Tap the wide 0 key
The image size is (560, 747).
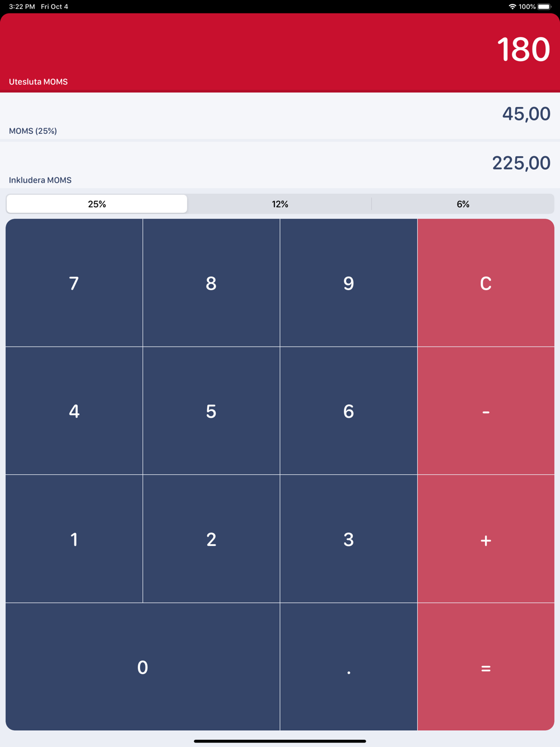coord(143,667)
